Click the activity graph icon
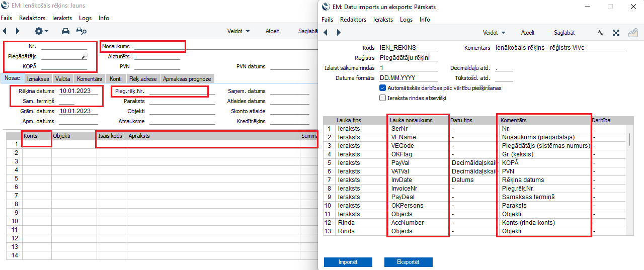Screen dimensions: 644x270 pos(600,33)
